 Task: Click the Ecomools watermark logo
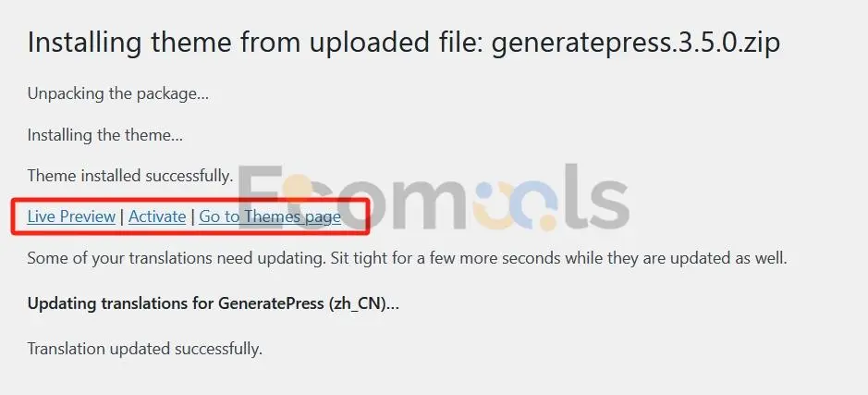(x=434, y=198)
